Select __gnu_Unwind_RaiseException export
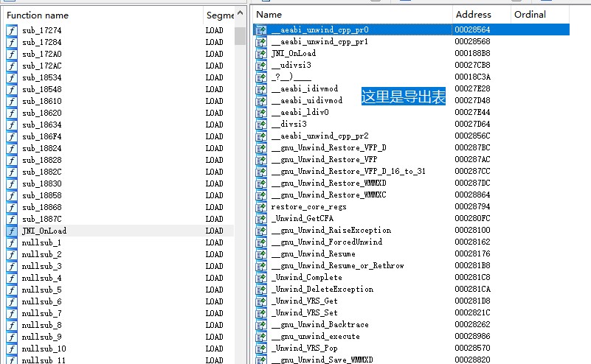 [x=411, y=230]
